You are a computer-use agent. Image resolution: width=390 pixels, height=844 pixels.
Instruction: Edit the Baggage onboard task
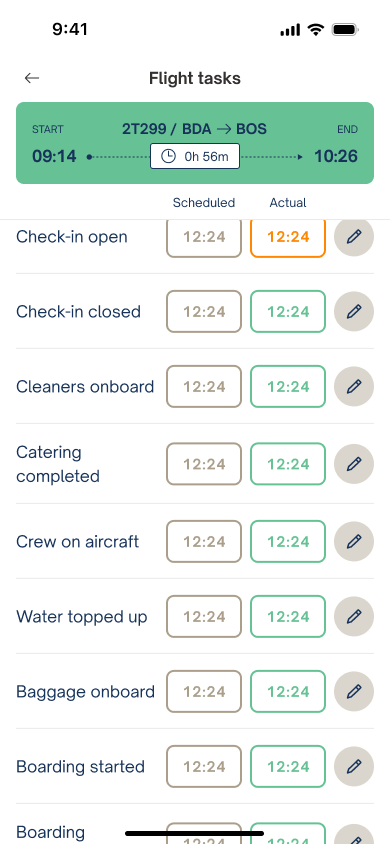coord(353,691)
